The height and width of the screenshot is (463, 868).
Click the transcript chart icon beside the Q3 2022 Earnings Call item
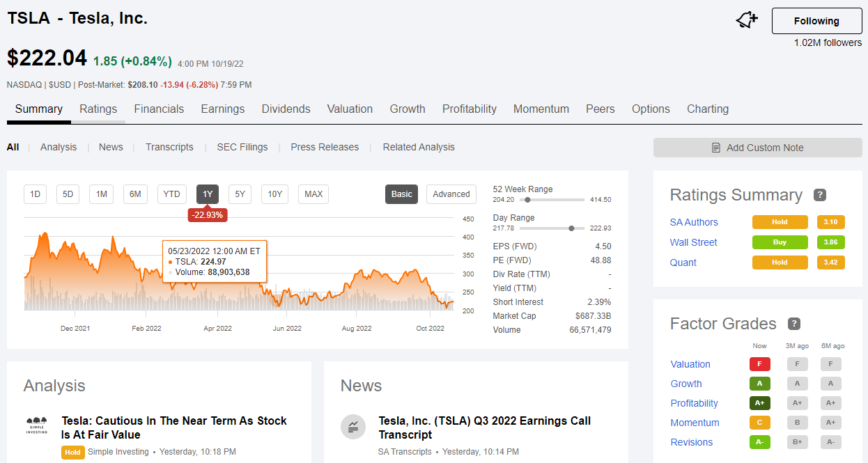353,426
